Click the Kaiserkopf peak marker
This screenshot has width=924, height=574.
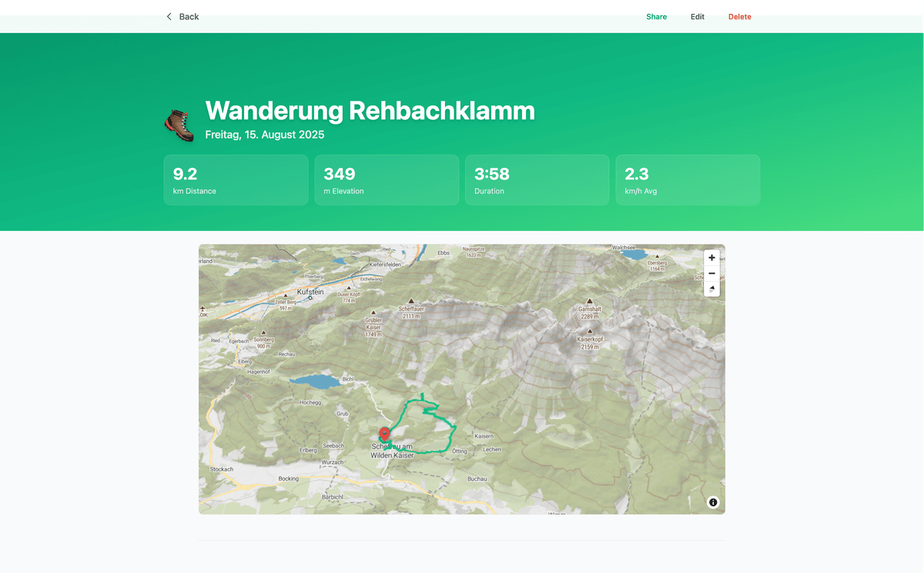click(x=590, y=332)
